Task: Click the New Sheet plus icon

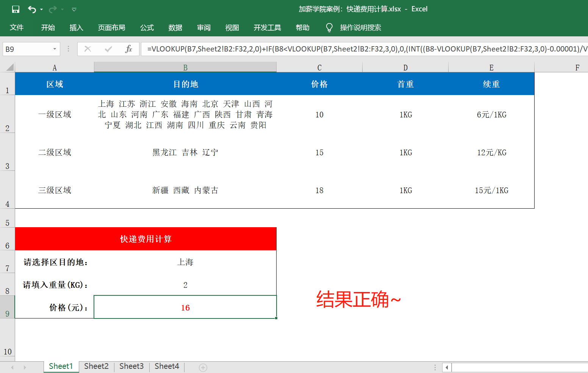Action: pos(203,367)
